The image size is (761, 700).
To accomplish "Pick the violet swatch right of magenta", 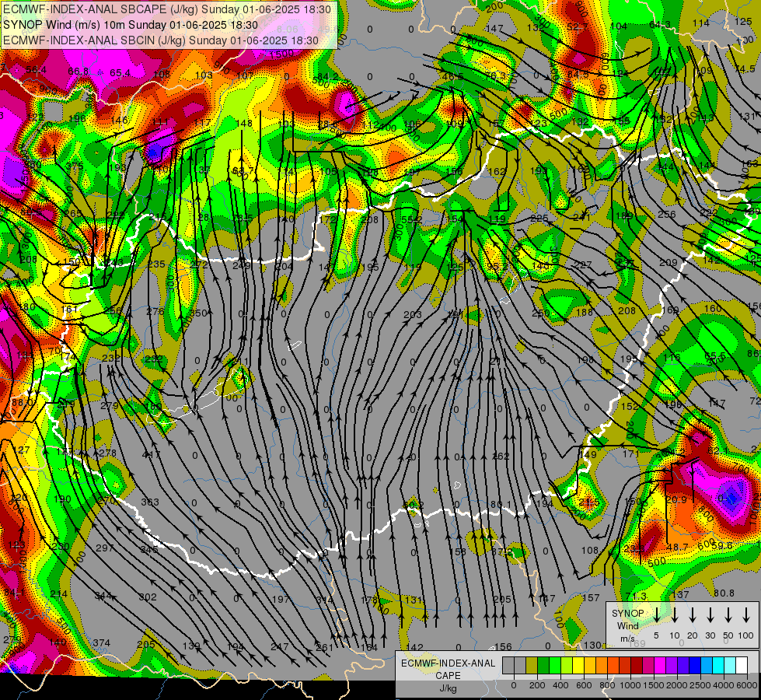I will (x=671, y=665).
